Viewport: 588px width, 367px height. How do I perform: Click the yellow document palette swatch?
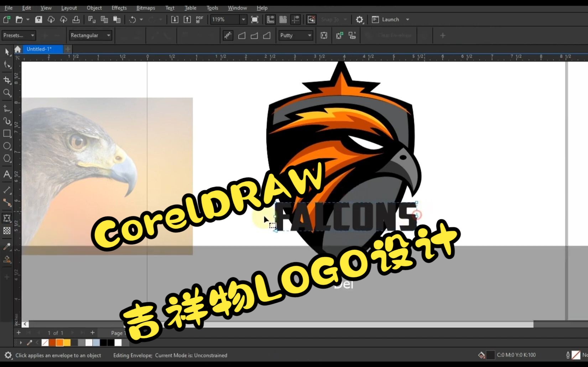coord(67,342)
